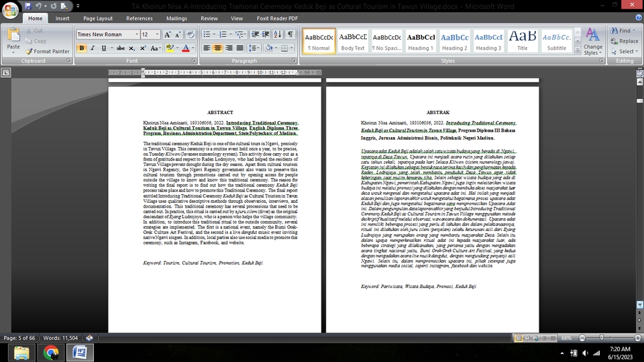Open Change Case dropdown
This screenshot has width=644, height=362.
pyautogui.click(x=155, y=48)
